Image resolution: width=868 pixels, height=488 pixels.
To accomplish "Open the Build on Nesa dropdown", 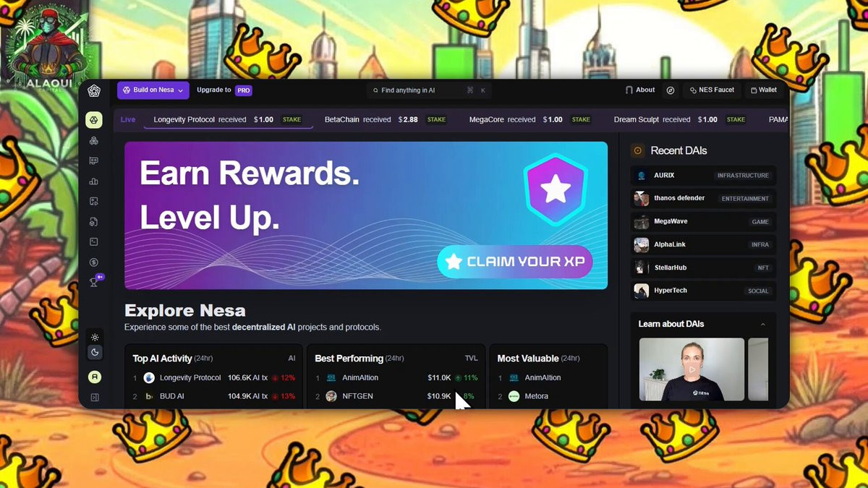I will [x=153, y=90].
